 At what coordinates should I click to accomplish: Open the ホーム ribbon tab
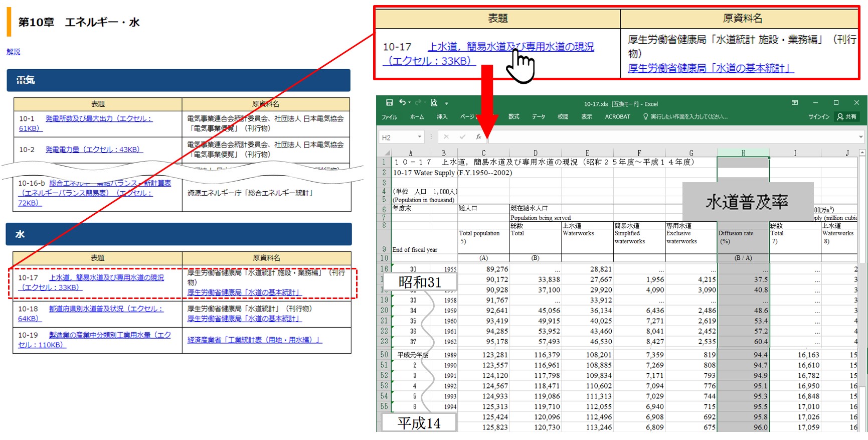coord(417,117)
